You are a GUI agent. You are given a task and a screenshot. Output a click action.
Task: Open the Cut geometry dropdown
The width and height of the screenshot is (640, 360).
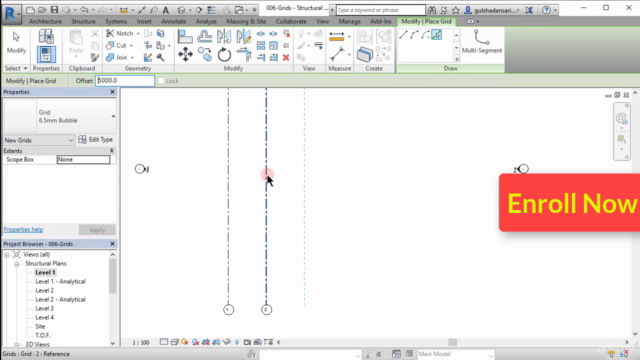point(131,46)
